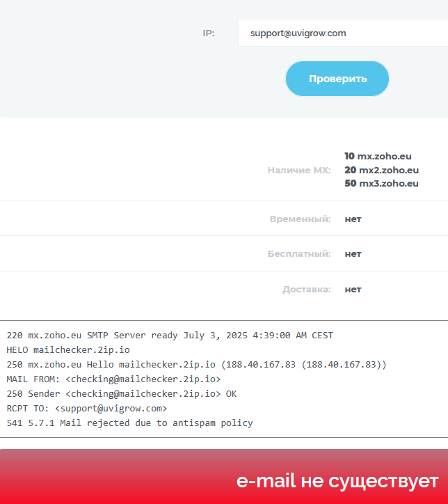Click the 'нет' value next to Бесплатный
448x504 pixels.
(x=353, y=254)
